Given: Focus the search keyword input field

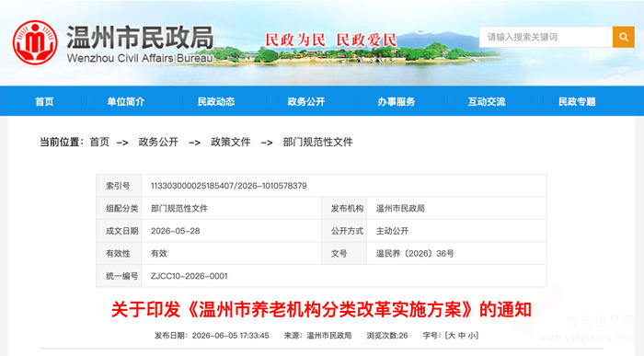Looking at the screenshot, I should [546, 37].
